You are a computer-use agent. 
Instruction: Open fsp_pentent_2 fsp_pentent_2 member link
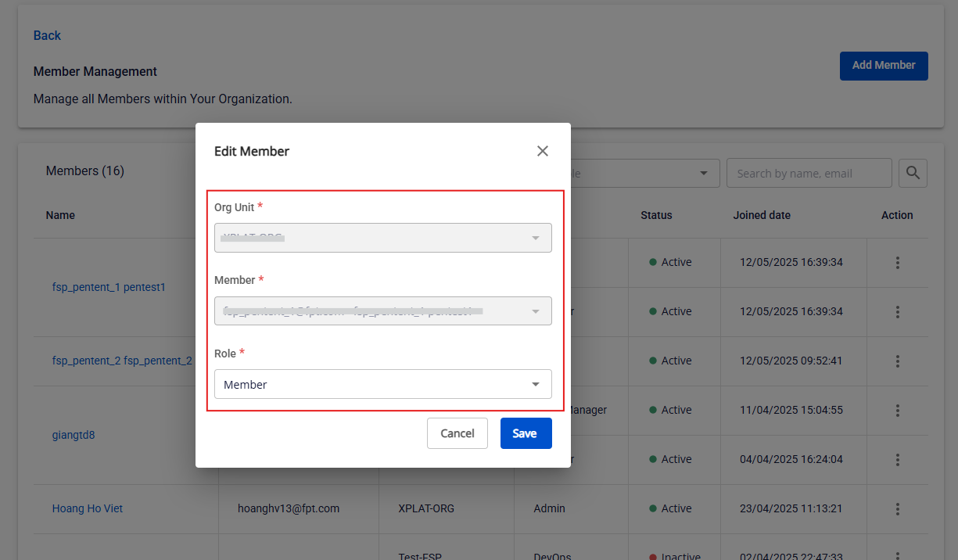pos(122,361)
